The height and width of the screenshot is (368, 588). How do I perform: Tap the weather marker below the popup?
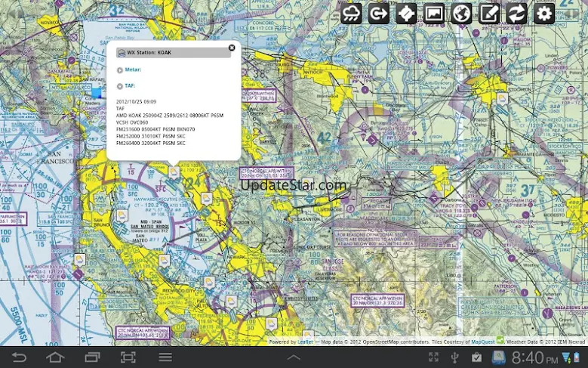174,172
